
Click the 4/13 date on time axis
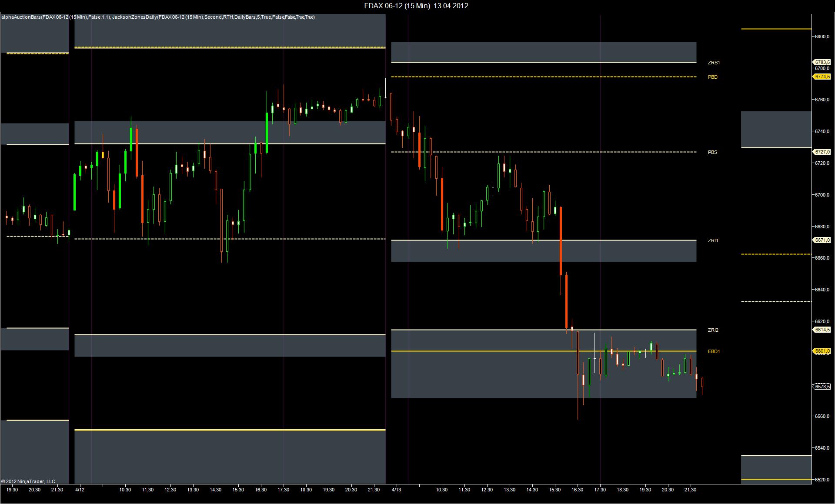coord(396,490)
